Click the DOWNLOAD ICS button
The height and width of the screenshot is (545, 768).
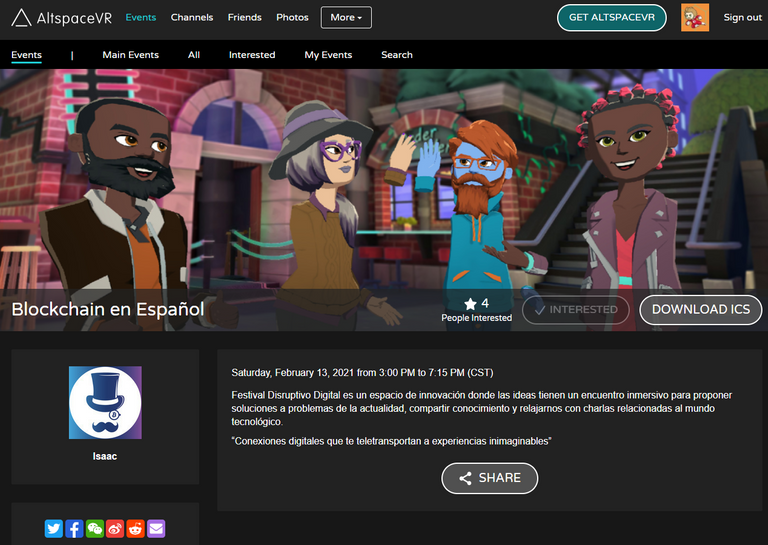point(701,309)
